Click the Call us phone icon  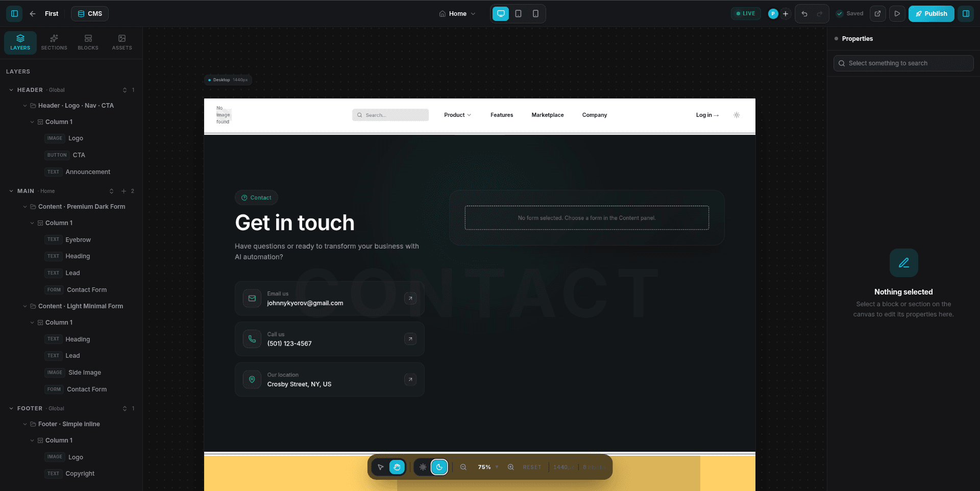[252, 339]
